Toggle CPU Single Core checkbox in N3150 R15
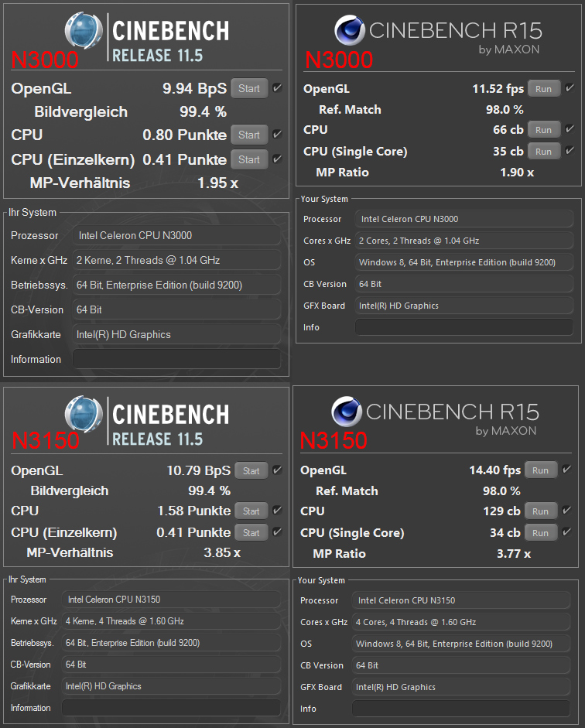This screenshot has width=585, height=728. [566, 531]
